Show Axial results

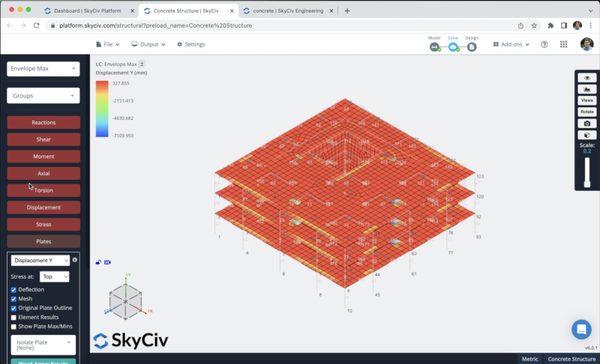click(43, 174)
